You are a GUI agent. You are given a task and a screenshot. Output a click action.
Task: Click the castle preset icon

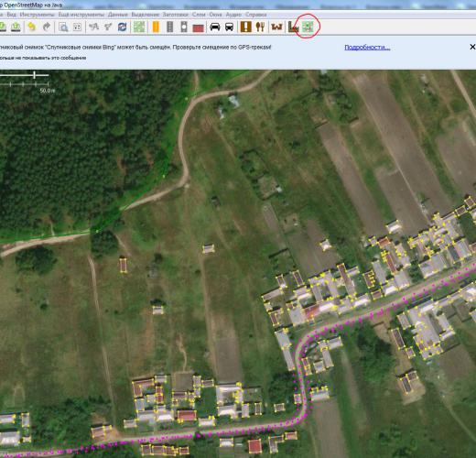tap(276, 27)
